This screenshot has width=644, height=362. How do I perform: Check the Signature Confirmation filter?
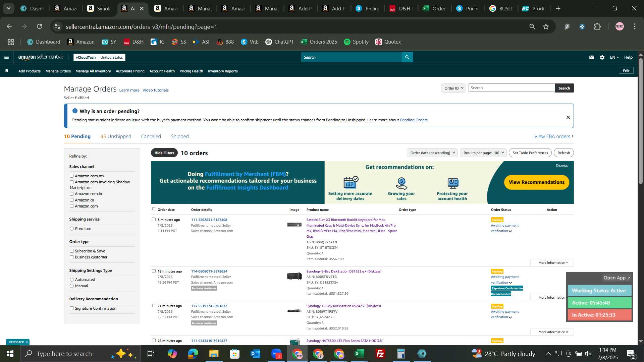(71, 308)
